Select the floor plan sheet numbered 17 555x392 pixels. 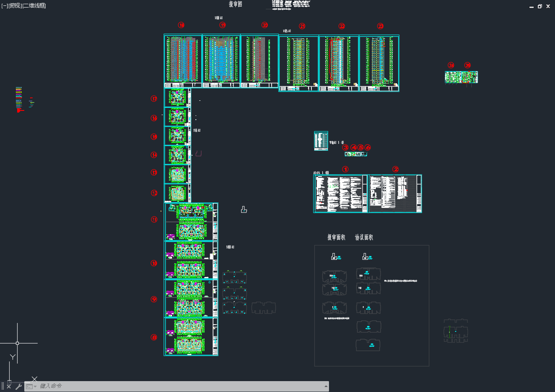[x=177, y=97]
